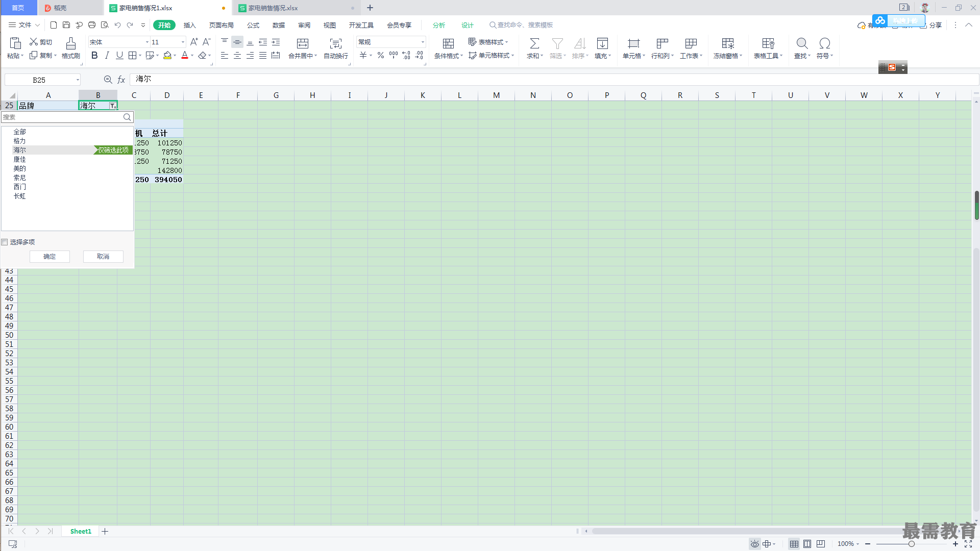Switch to page layout view in status bar
This screenshot has height=551, width=980.
[x=807, y=544]
